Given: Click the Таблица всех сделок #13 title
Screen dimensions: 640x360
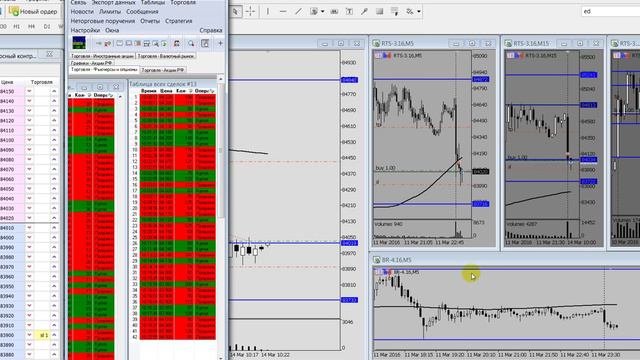Looking at the screenshot, I should pos(163,84).
